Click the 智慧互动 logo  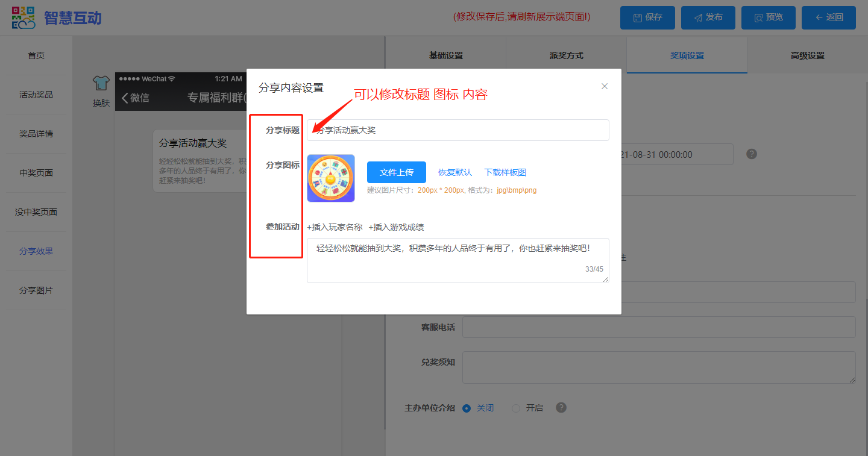point(57,17)
